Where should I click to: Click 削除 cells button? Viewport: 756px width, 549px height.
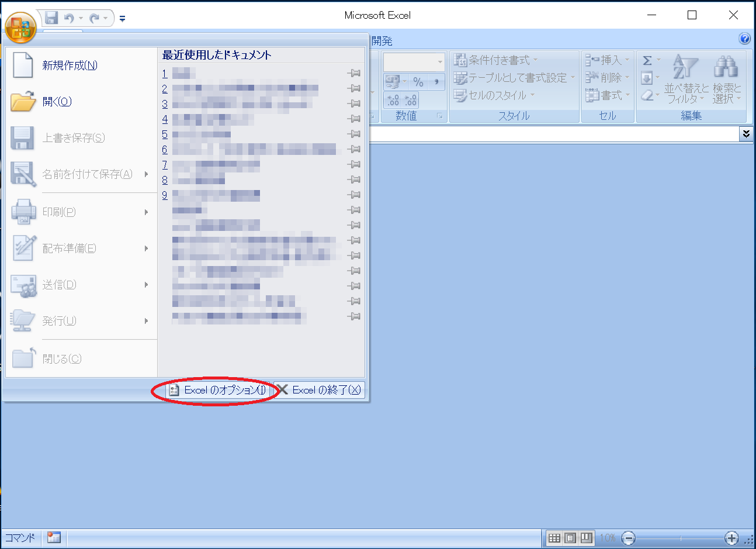608,77
